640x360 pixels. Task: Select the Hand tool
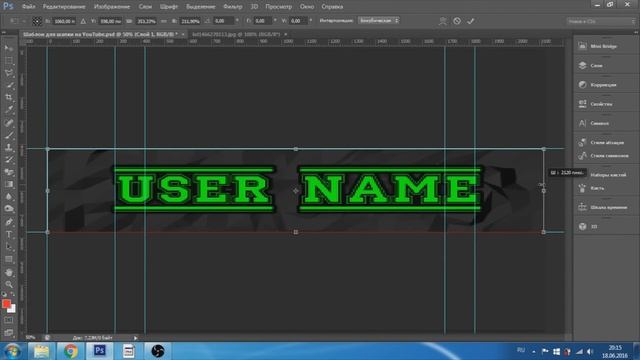[x=9, y=272]
